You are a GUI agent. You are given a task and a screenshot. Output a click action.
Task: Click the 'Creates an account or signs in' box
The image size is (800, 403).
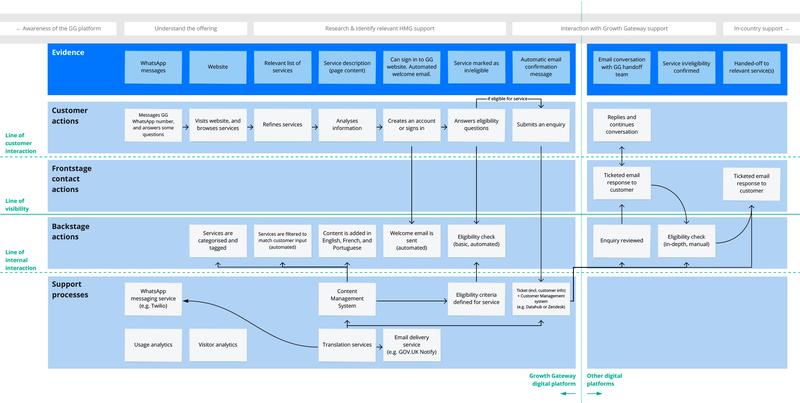[x=412, y=125]
